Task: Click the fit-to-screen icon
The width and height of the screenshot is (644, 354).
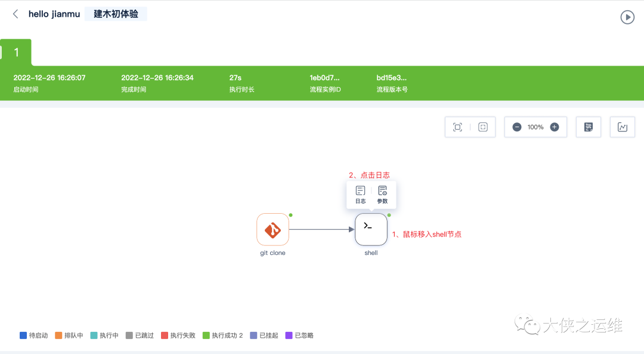Action: pos(457,127)
